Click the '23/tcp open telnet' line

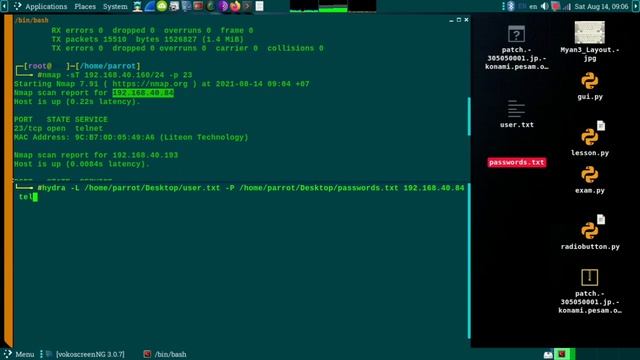coord(58,129)
